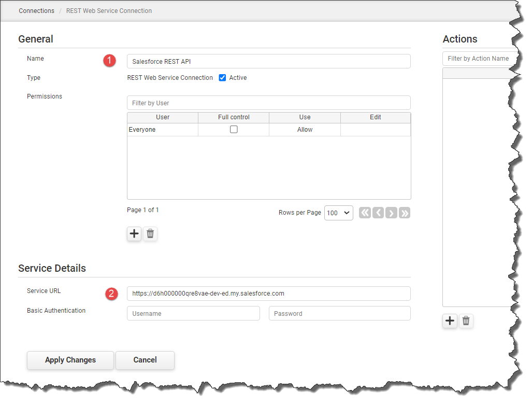Click the Apply Changes button

[x=70, y=360]
